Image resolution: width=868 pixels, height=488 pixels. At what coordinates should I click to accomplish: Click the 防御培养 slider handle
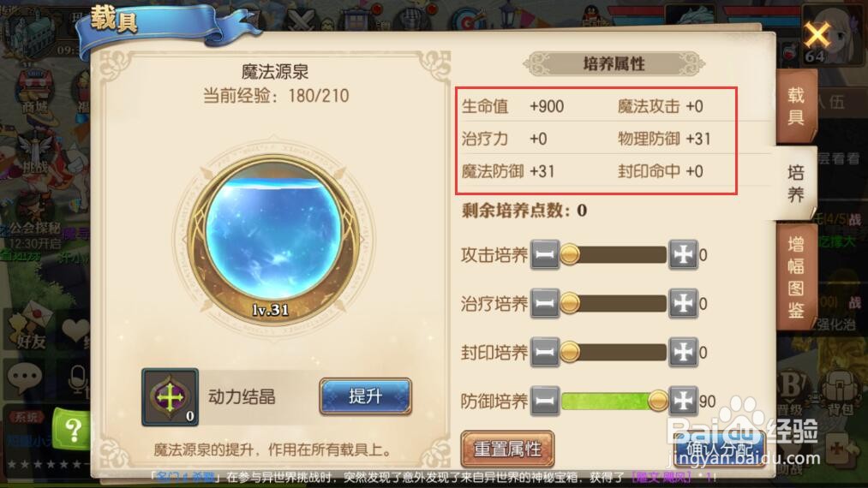658,401
